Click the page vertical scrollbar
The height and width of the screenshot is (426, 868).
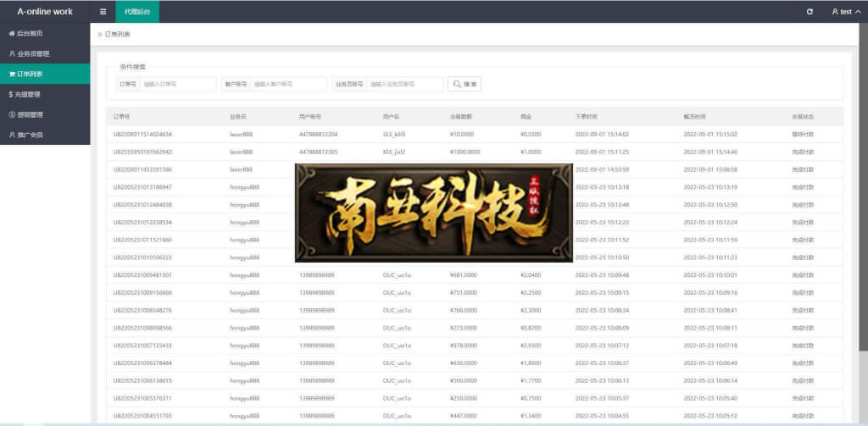tap(863, 186)
